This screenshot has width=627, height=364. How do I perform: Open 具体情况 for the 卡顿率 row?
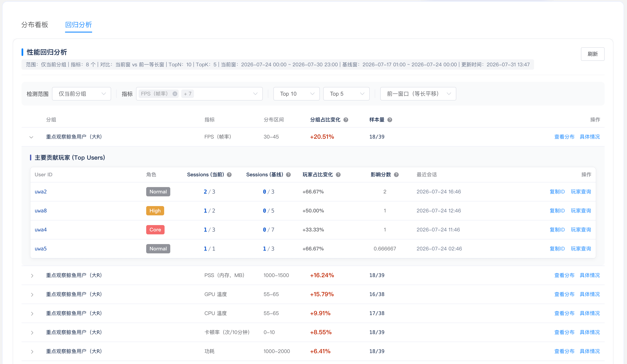pos(590,332)
